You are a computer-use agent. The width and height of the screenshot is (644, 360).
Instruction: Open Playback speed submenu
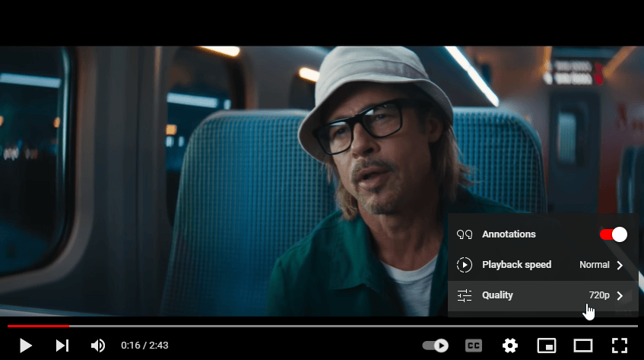[x=543, y=265]
